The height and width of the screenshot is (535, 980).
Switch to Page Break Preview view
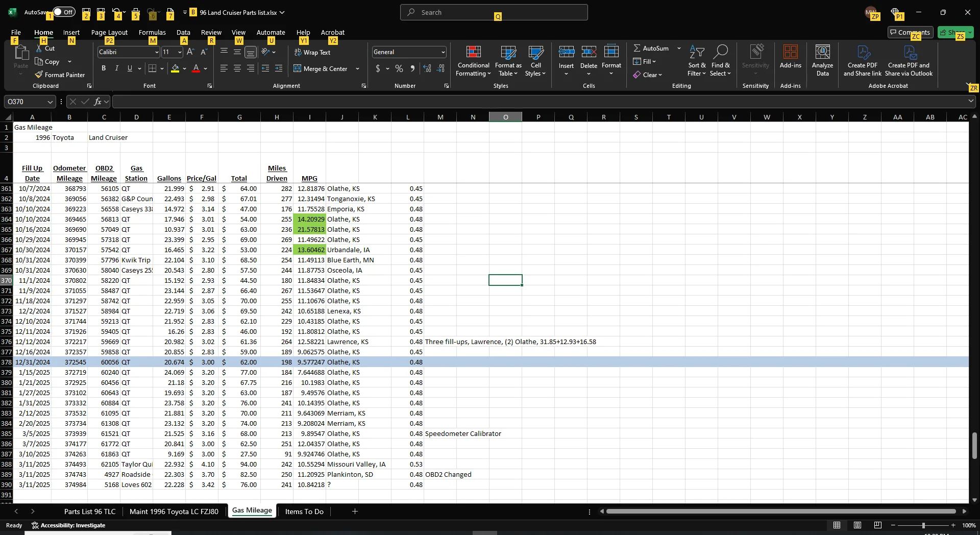coord(878,525)
